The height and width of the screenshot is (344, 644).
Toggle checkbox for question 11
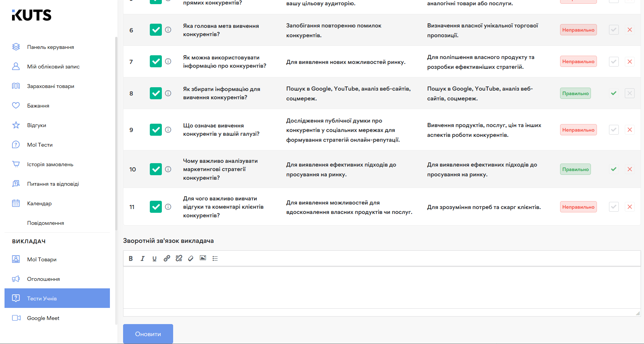click(155, 207)
